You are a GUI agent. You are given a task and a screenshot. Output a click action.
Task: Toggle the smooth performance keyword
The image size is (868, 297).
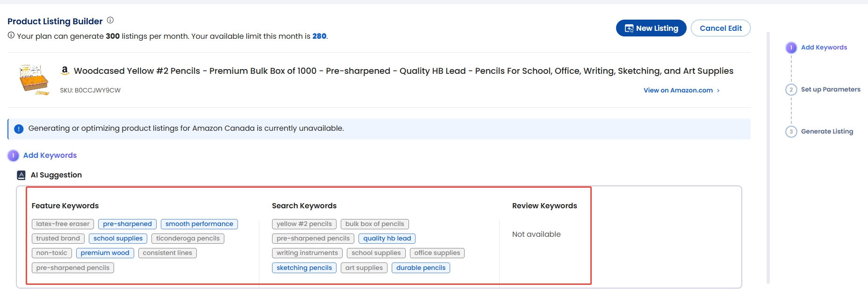click(x=199, y=224)
